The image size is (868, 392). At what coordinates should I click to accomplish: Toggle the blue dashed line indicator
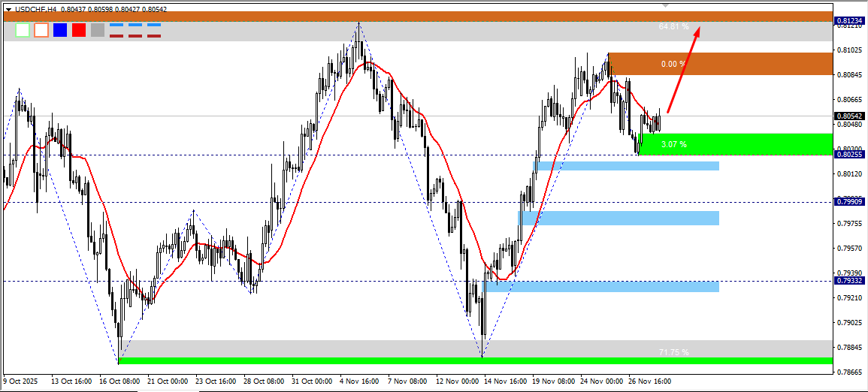[x=135, y=25]
